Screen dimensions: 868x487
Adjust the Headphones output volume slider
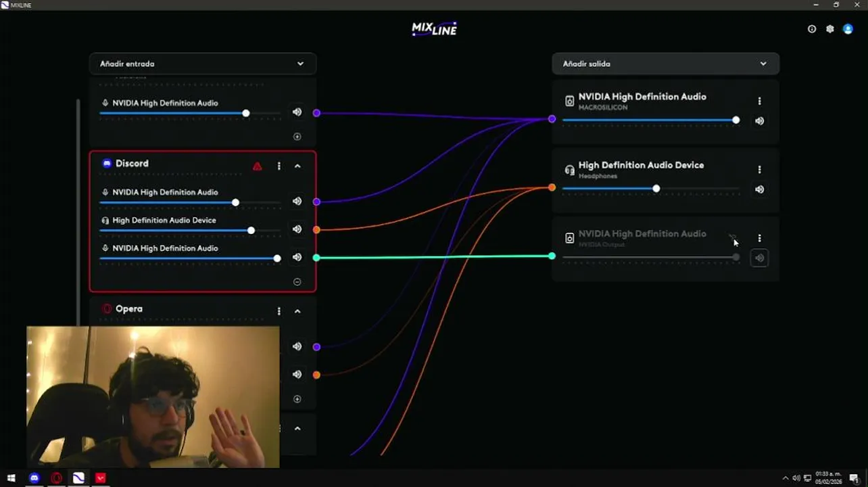[650, 189]
